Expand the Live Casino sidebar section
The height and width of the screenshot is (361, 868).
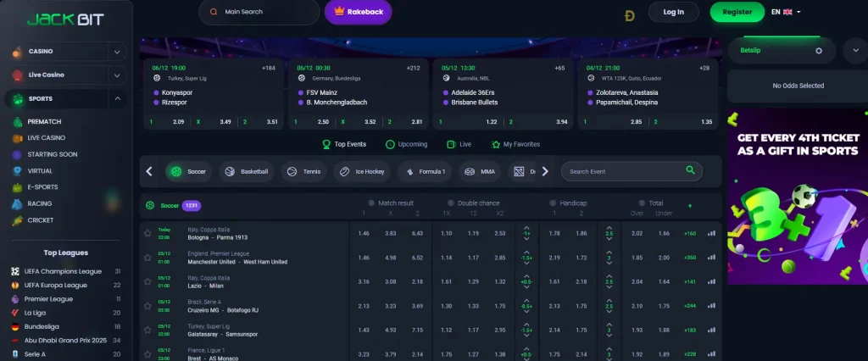(117, 75)
